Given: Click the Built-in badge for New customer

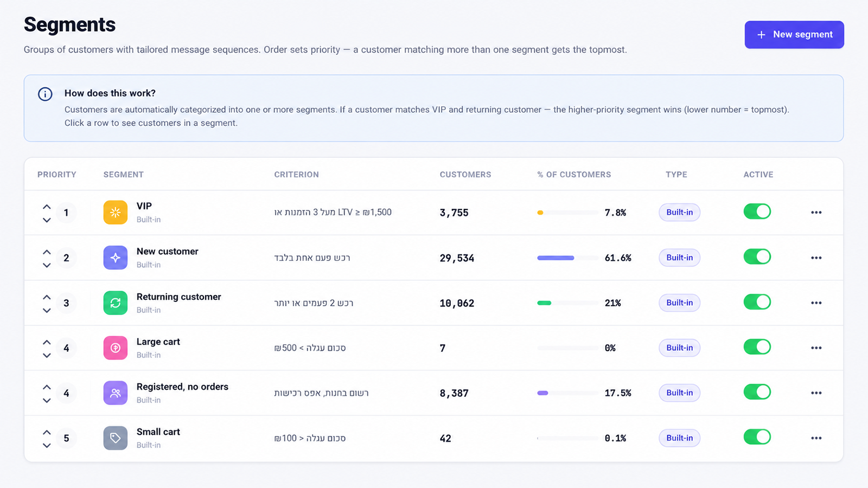Looking at the screenshot, I should point(679,258).
